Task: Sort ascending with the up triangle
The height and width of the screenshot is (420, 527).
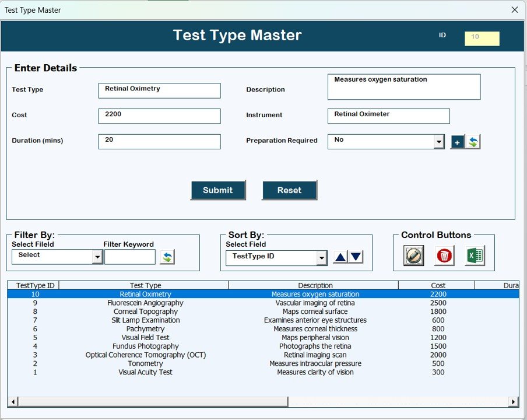Action: 340,257
